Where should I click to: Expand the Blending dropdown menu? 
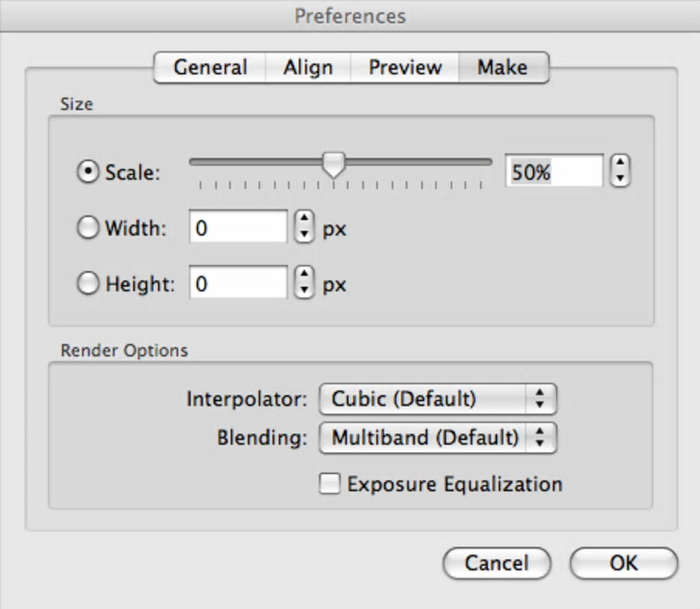pos(437,437)
